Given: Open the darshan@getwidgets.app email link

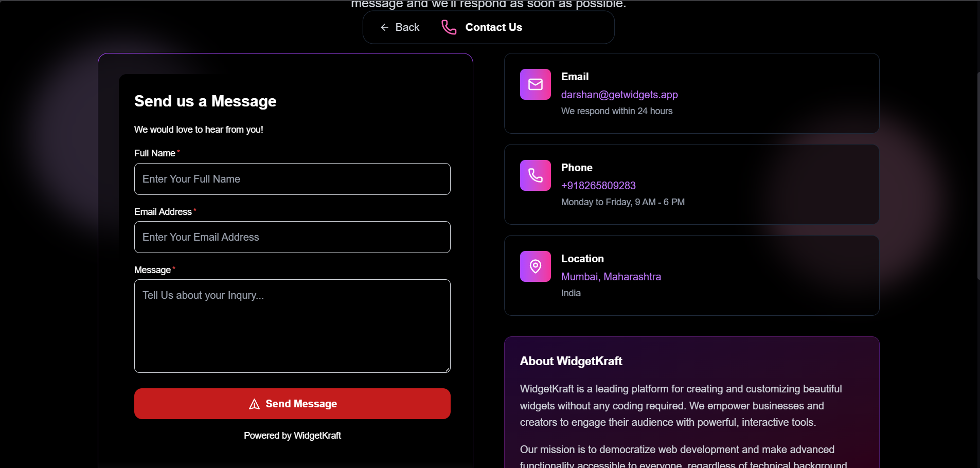Looking at the screenshot, I should click(619, 95).
